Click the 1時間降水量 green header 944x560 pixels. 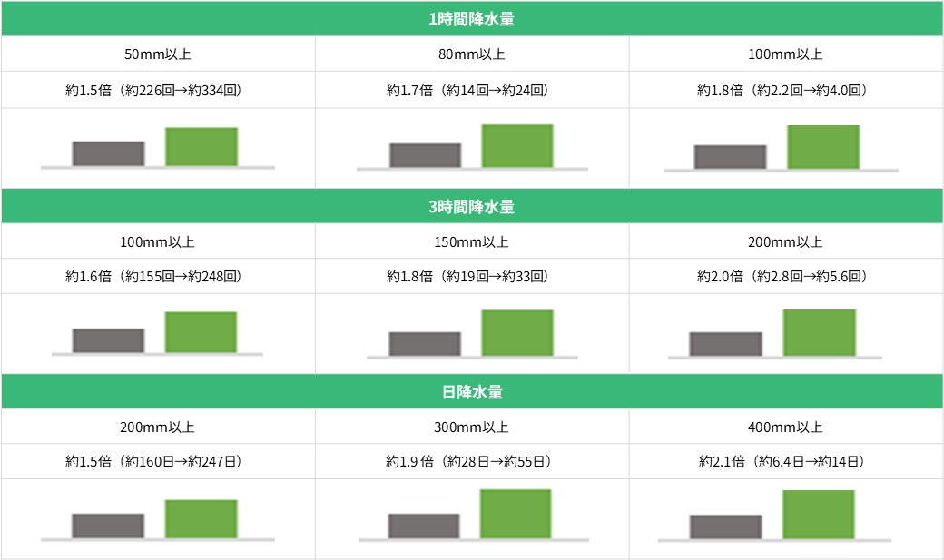coord(472,19)
